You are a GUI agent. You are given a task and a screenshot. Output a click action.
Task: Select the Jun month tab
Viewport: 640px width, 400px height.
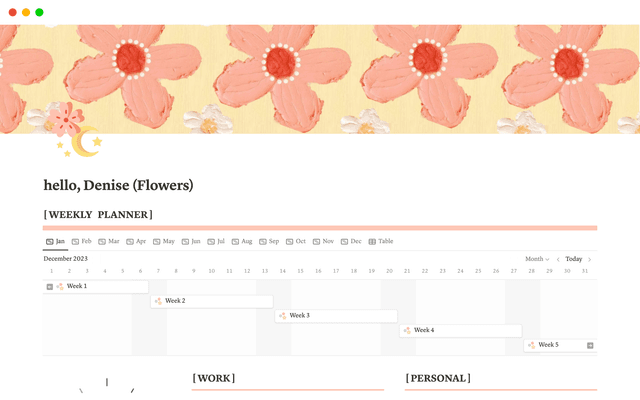(x=190, y=241)
